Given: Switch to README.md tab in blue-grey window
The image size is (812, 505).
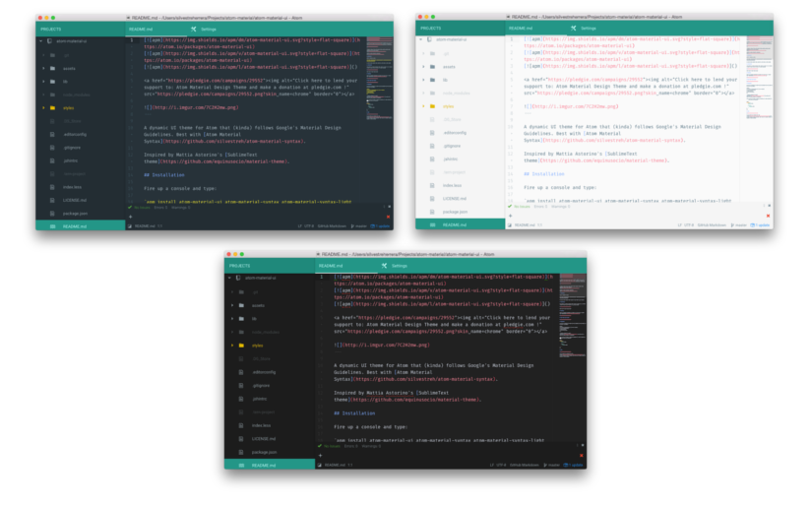Looking at the screenshot, I should tap(156, 30).
